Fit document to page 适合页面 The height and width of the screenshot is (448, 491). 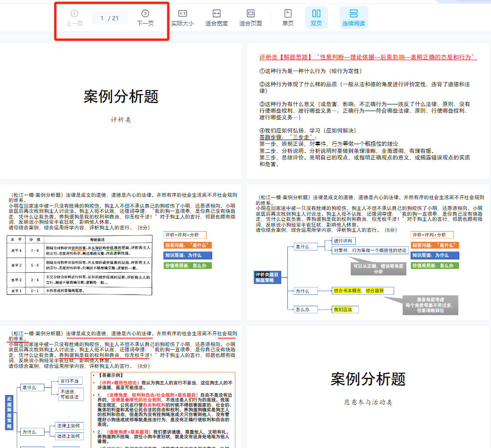250,18
